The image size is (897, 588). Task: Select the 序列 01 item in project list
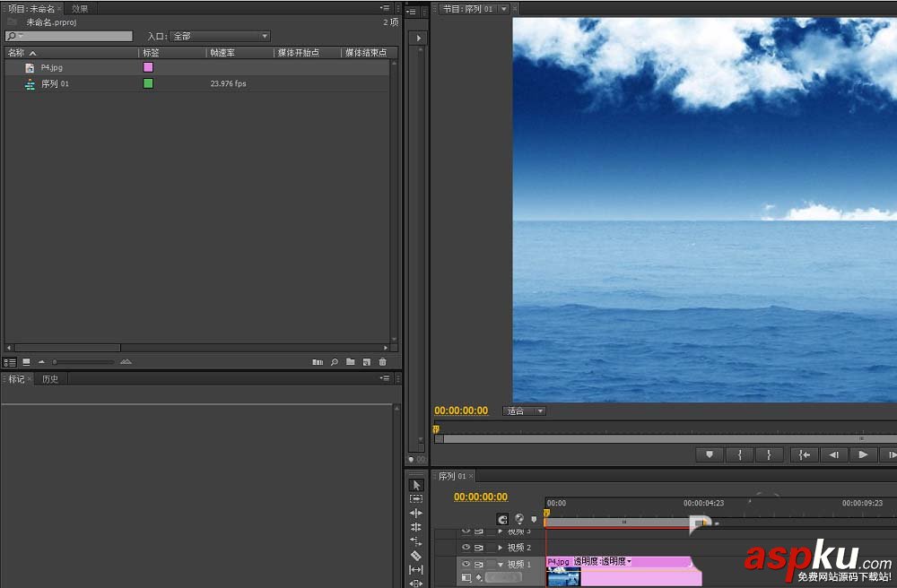point(55,83)
